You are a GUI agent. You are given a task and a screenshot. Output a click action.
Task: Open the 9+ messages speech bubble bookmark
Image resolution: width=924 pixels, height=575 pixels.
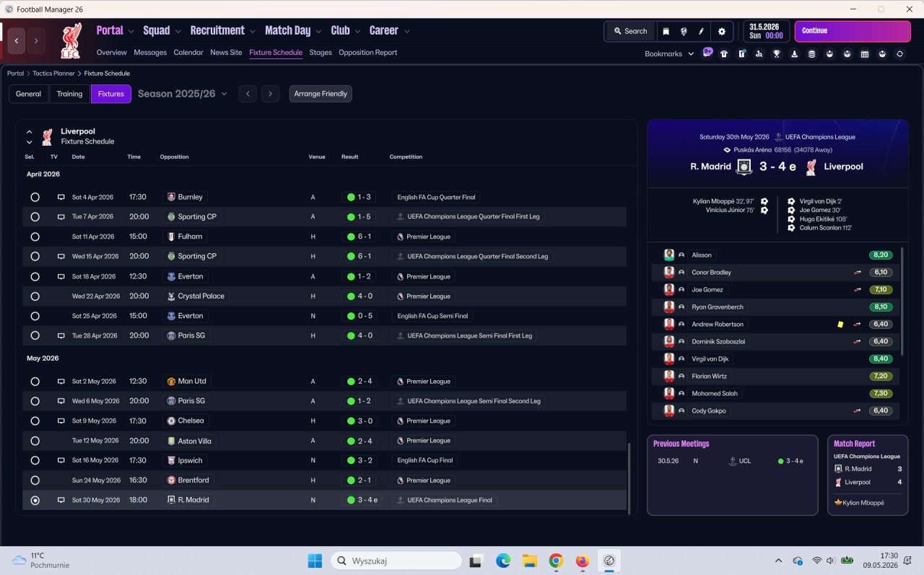[x=707, y=53]
